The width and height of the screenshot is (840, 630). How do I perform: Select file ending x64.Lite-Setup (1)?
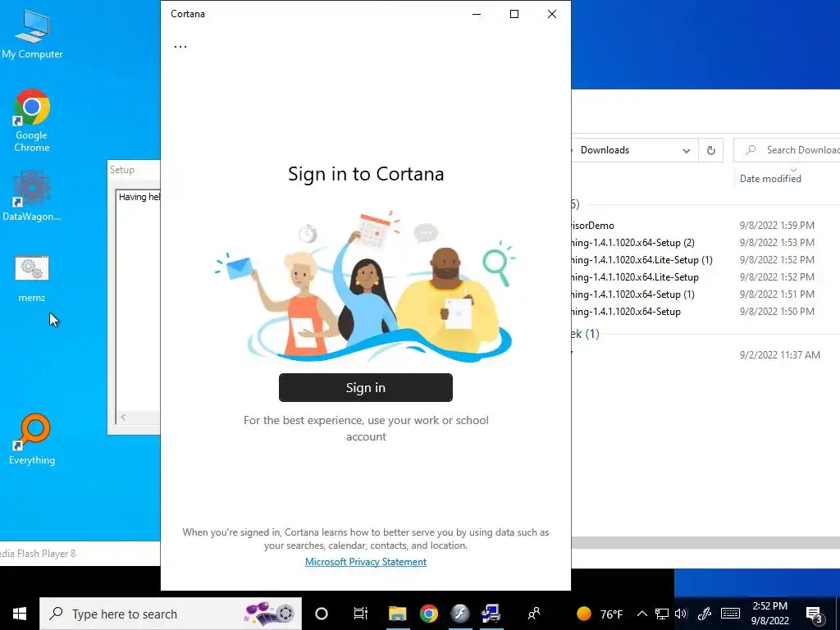pyautogui.click(x=705, y=260)
